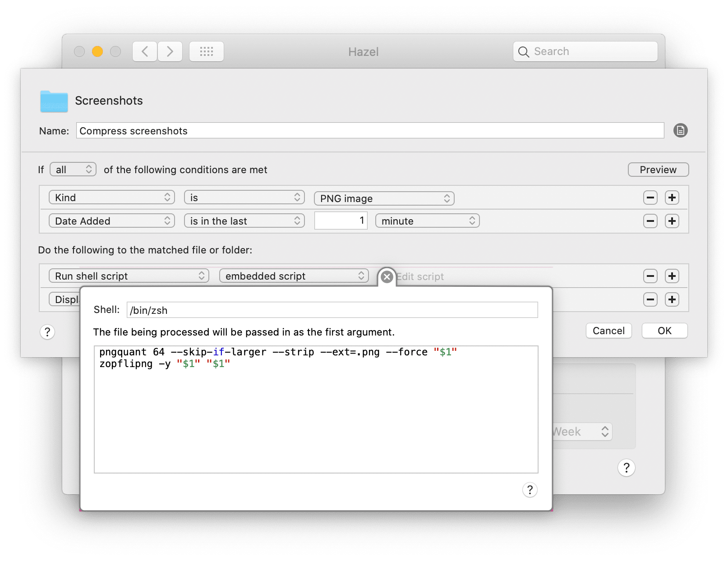Remove the Kind condition with minus button
728x561 pixels.
650,198
